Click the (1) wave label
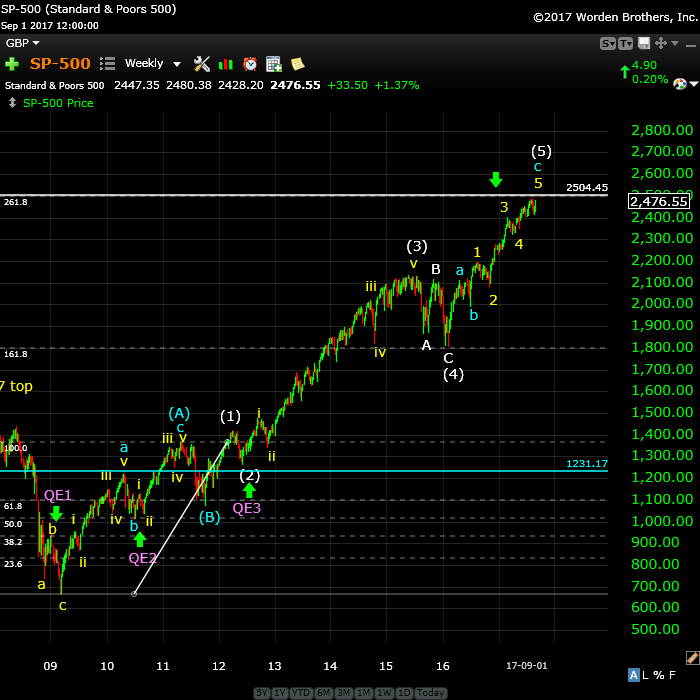700x700 pixels. coord(230,416)
